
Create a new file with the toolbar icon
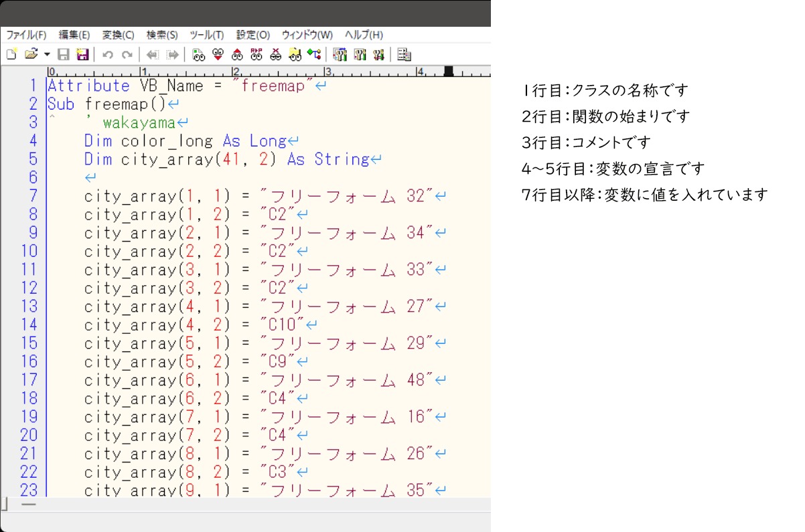tap(11, 54)
